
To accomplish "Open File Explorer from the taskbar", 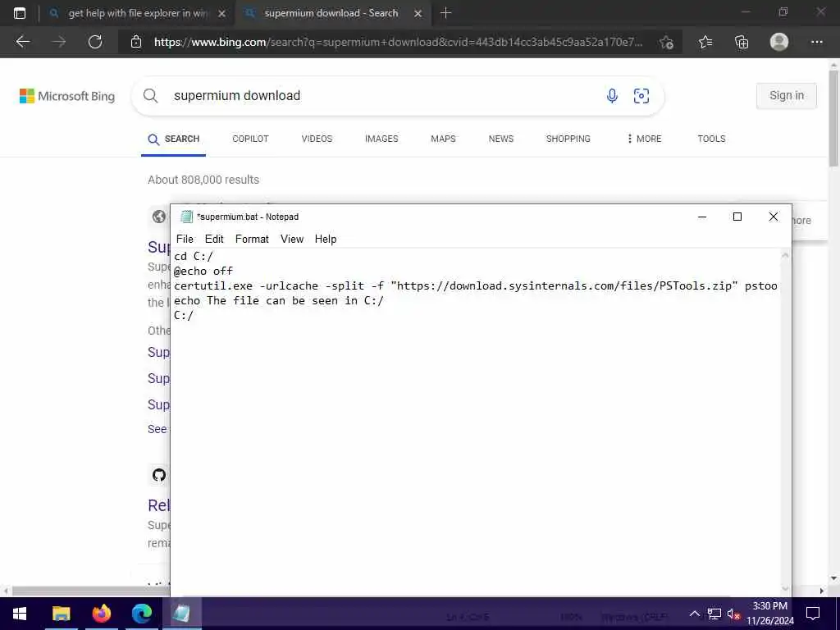I will [x=61, y=614].
